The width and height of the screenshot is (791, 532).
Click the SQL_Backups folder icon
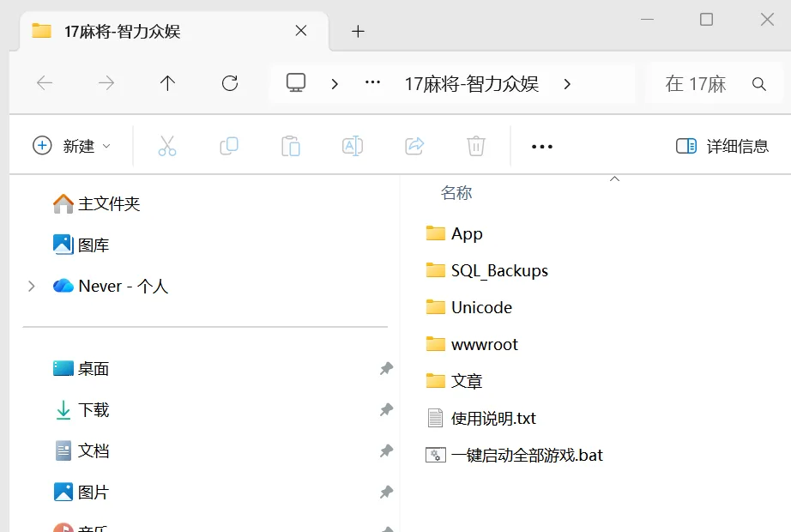[x=435, y=270]
